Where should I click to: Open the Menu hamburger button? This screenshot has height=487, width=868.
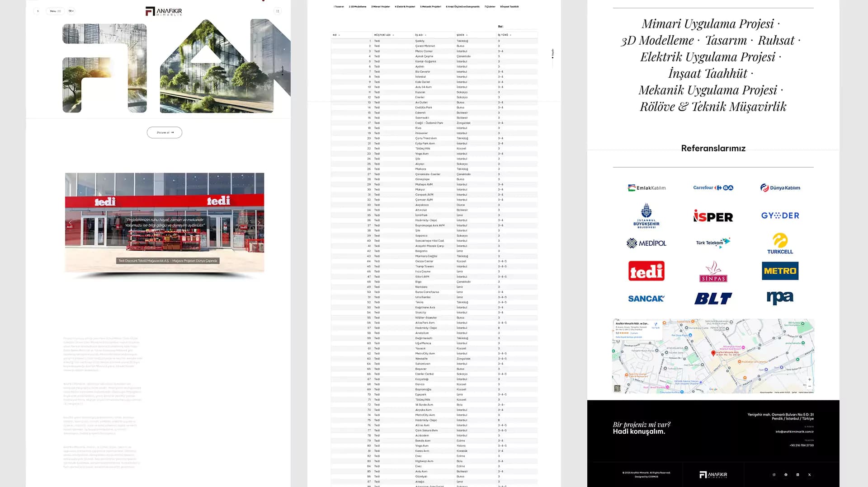55,11
